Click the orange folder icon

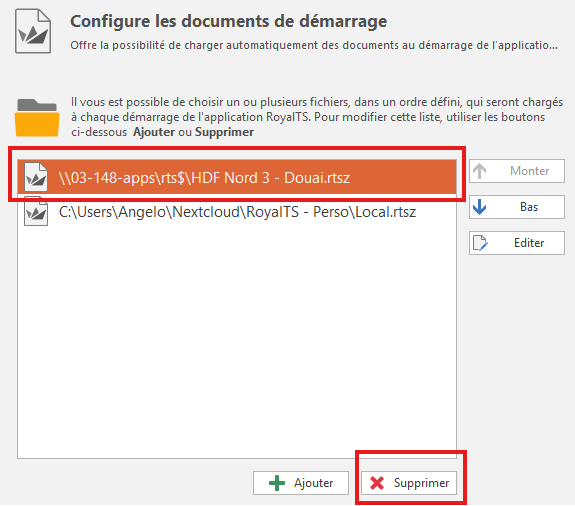[x=37, y=118]
